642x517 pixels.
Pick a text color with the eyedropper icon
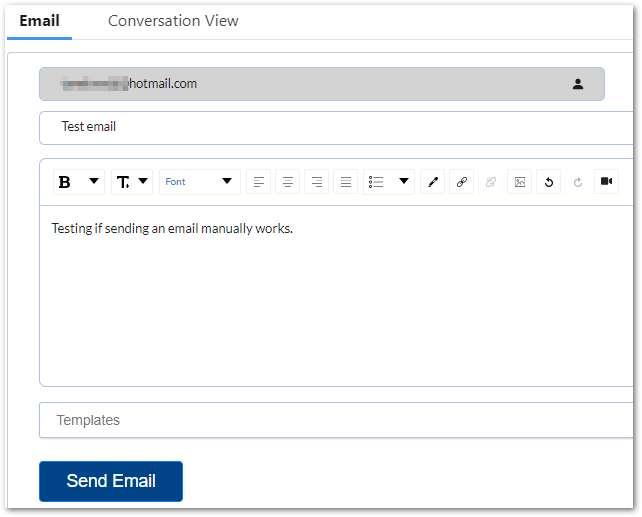pos(433,182)
